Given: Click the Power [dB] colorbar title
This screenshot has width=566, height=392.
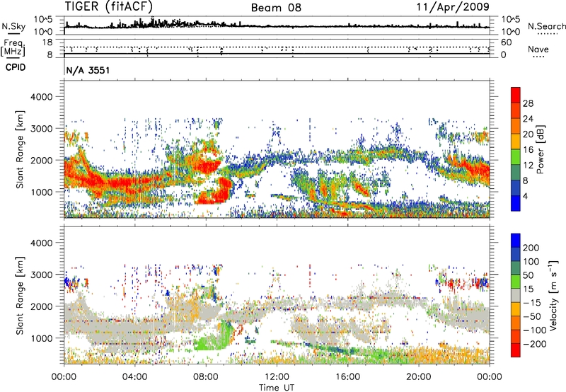Looking at the screenshot, I should point(540,149).
